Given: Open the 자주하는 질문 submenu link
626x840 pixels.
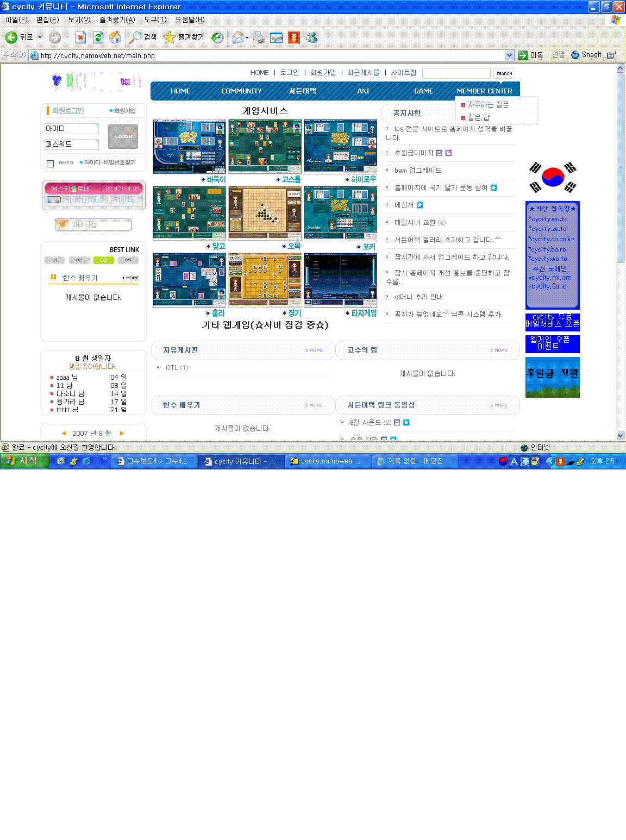Looking at the screenshot, I should 488,105.
